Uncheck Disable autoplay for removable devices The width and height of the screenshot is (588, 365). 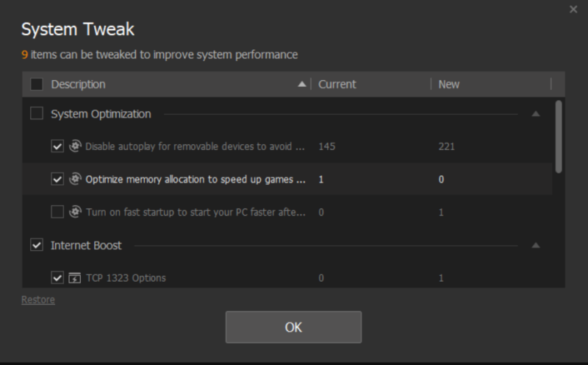click(57, 146)
